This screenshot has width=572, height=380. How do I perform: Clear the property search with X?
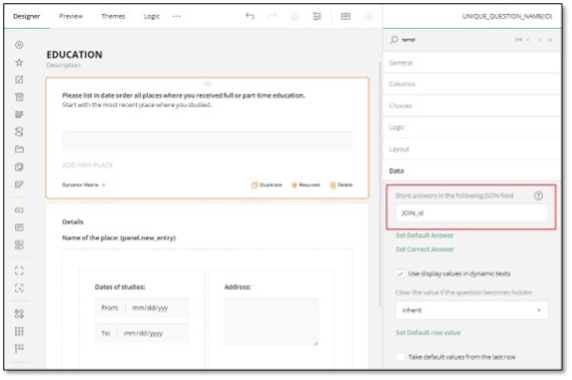[550, 39]
